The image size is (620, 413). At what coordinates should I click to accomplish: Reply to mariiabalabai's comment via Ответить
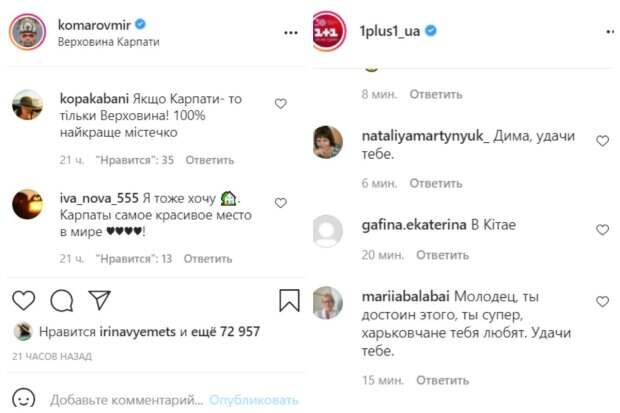(442, 380)
